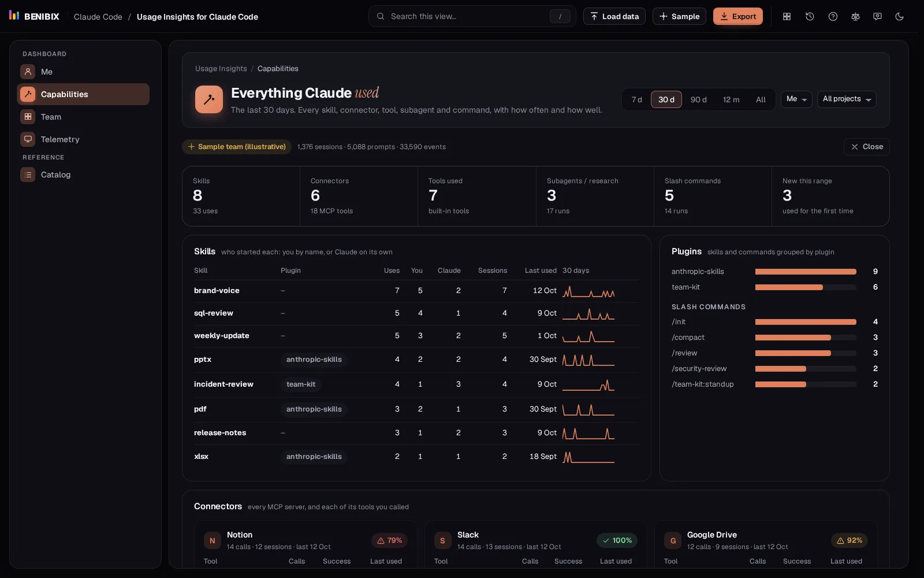
Task: Click the /compact command usage bar
Action: tap(806, 338)
